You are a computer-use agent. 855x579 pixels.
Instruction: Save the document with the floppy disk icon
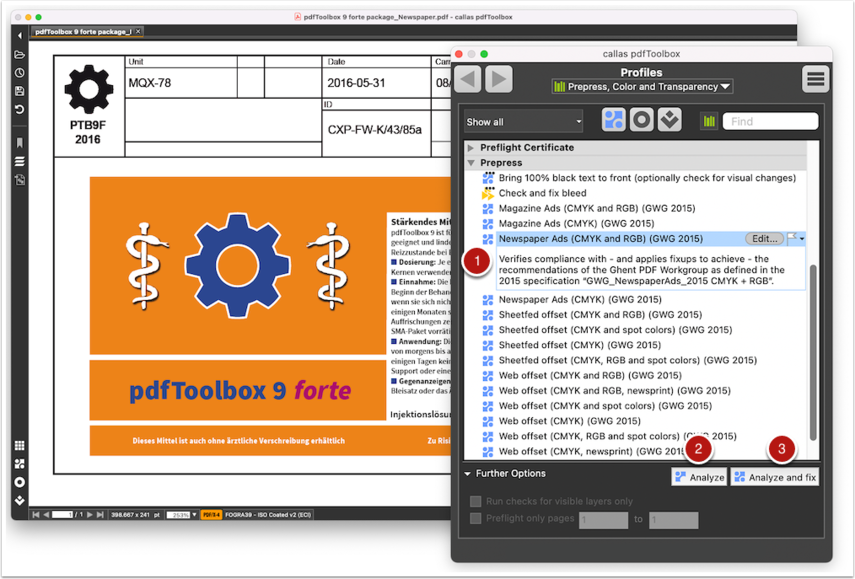tap(20, 91)
